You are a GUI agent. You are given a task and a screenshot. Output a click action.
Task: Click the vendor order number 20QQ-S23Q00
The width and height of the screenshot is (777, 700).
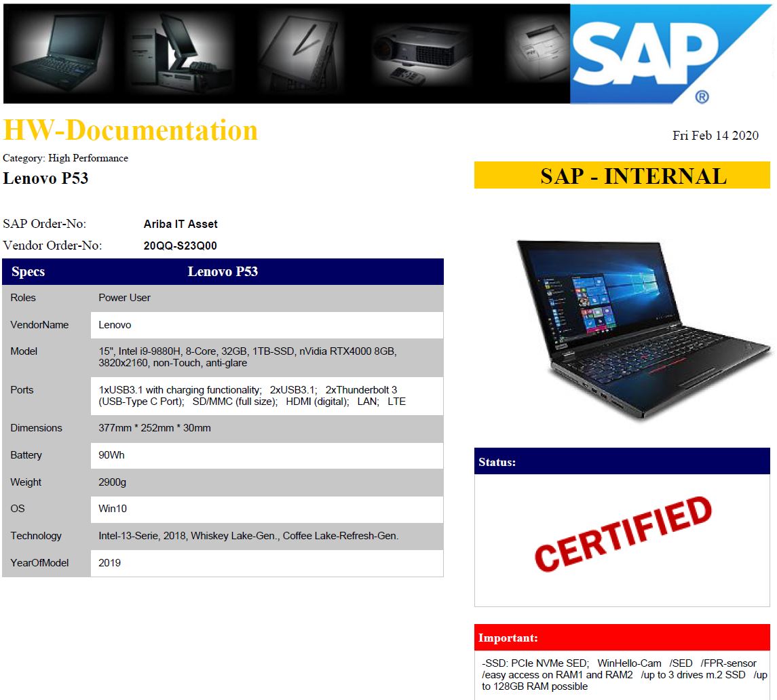pos(180,246)
